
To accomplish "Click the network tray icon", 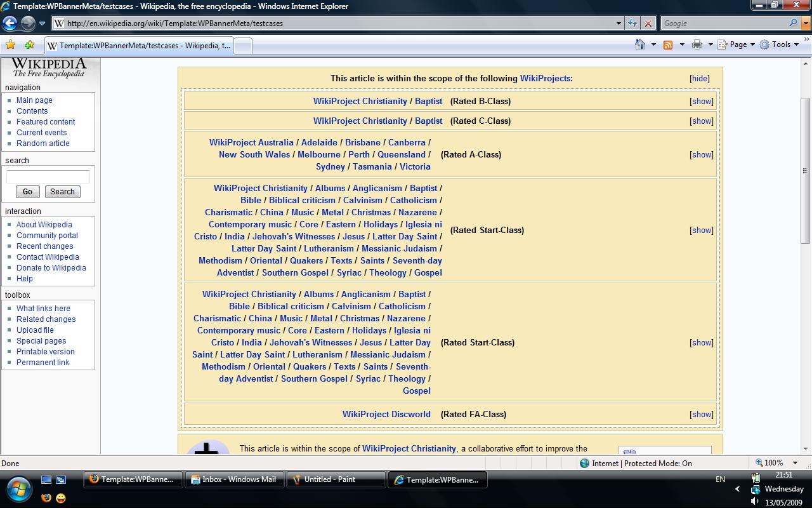I will (x=755, y=490).
